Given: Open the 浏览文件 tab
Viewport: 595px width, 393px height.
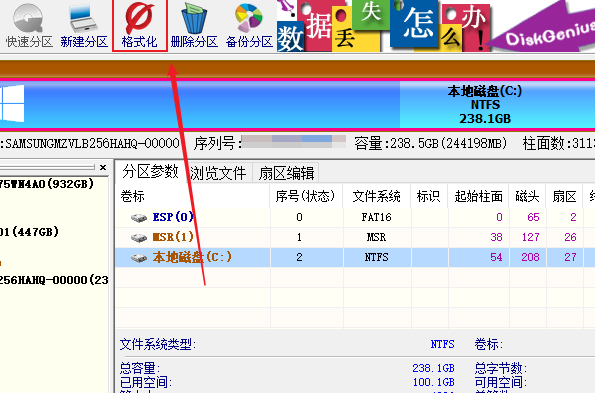Looking at the screenshot, I should (x=218, y=173).
